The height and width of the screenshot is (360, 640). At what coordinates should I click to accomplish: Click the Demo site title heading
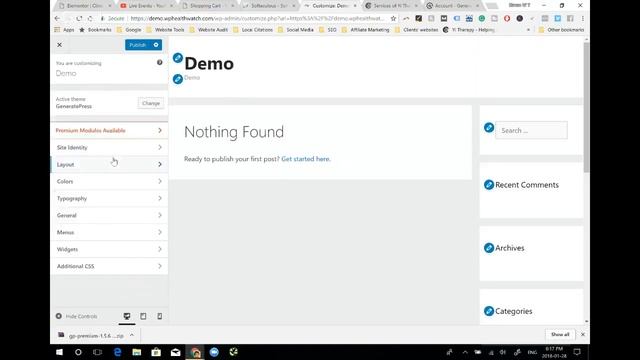[x=209, y=64]
